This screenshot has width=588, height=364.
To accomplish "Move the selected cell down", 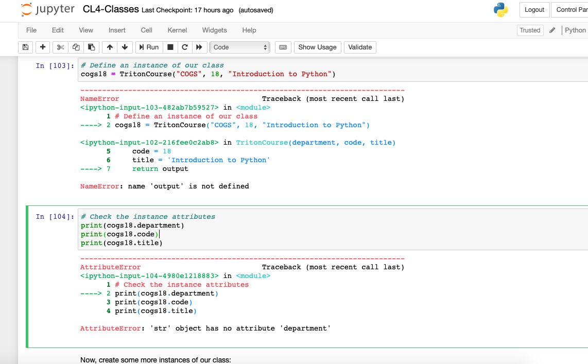I will (x=124, y=47).
